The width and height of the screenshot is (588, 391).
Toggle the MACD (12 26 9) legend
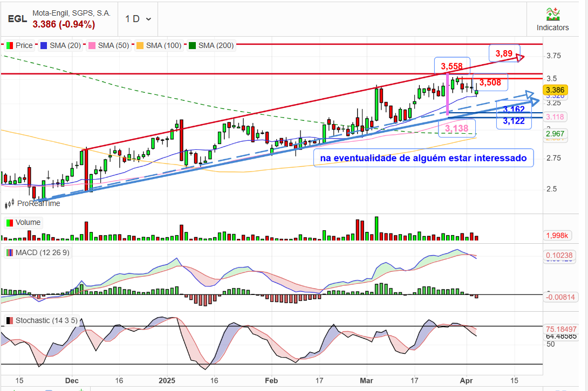click(x=38, y=253)
